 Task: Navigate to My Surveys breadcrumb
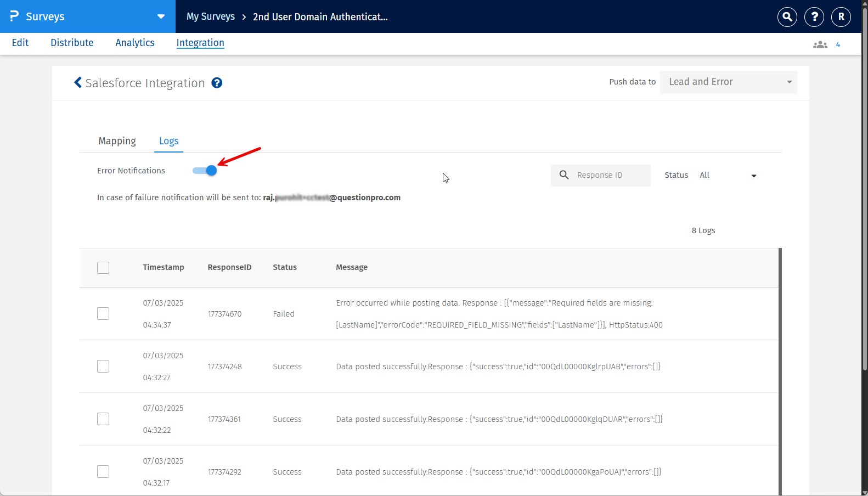point(210,17)
